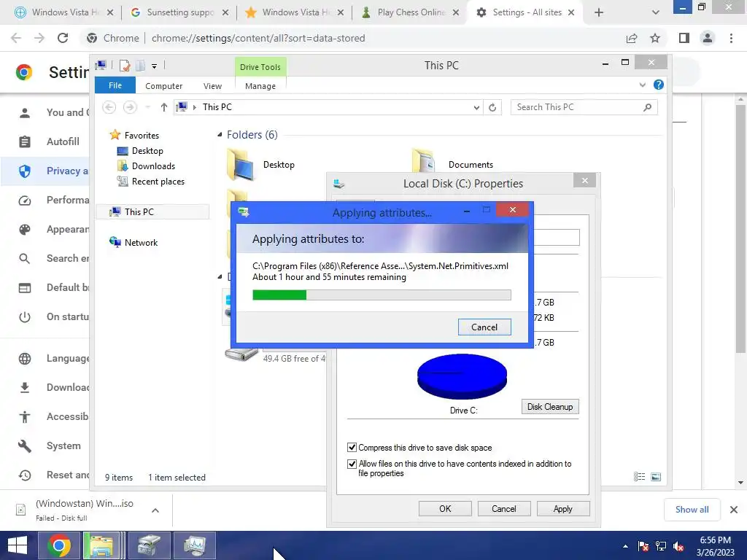Refresh the This PC location
This screenshot has width=747, height=560.
[x=492, y=107]
